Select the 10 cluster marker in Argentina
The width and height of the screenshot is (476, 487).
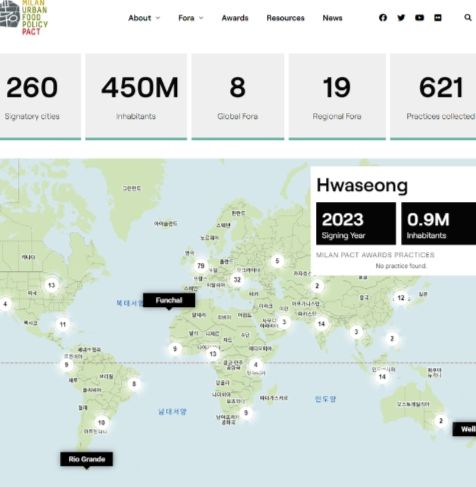coord(101,422)
